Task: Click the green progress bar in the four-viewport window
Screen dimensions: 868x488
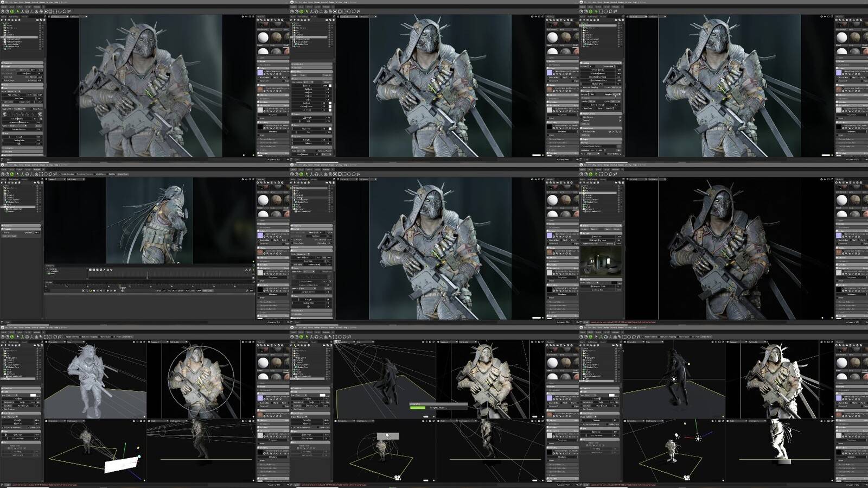Action: (x=418, y=407)
